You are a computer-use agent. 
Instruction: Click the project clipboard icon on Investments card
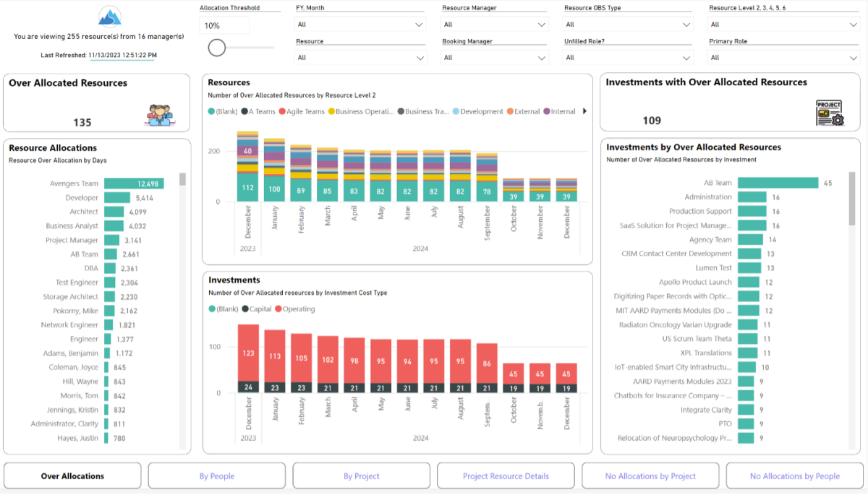click(x=830, y=112)
